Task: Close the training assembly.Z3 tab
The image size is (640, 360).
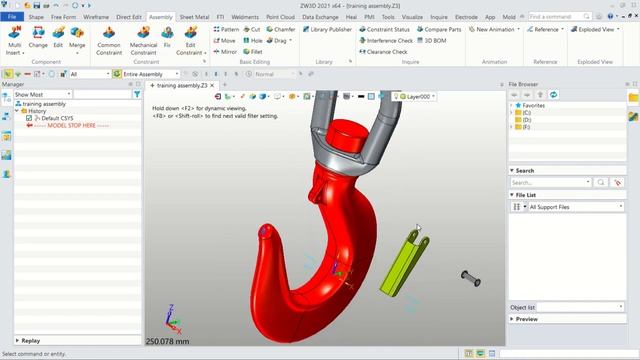Action: [212, 85]
